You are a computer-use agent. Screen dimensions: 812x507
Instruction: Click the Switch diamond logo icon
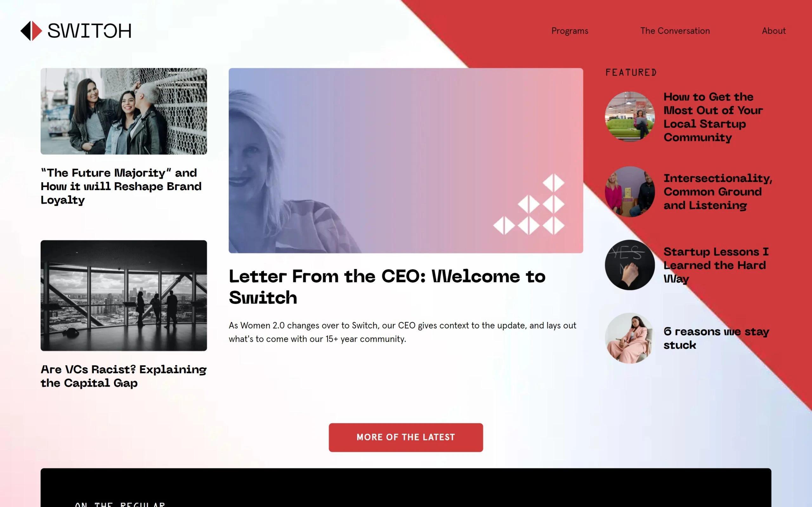coord(31,31)
